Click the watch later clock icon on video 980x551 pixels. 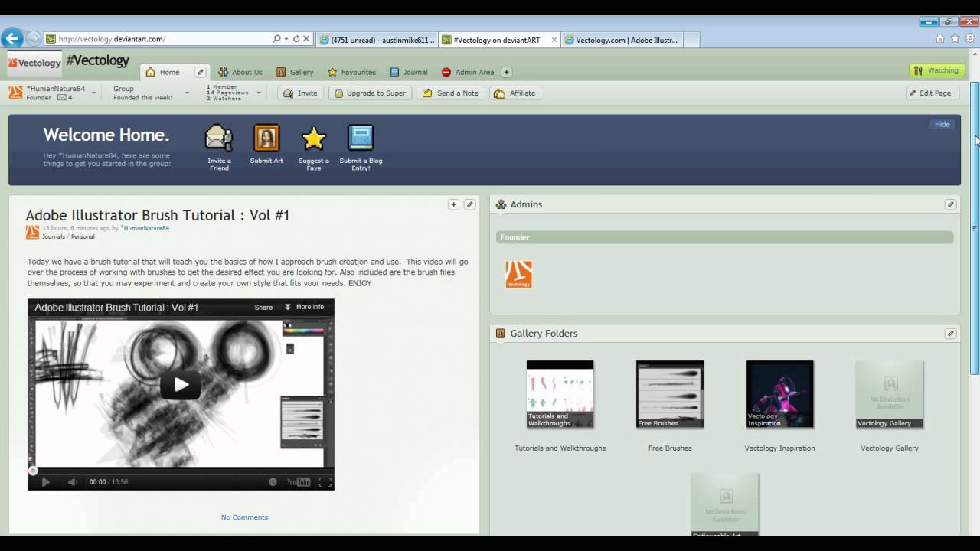click(x=273, y=482)
